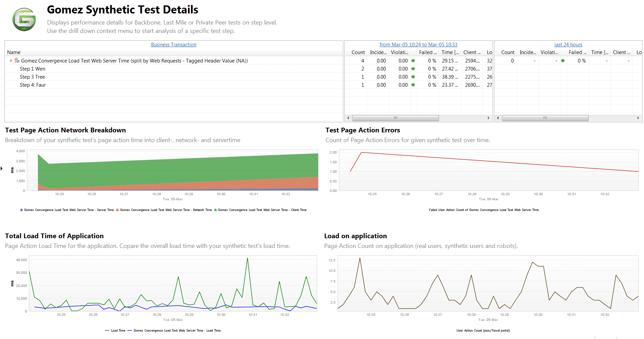Select the Step 4: Faur row

click(174, 85)
